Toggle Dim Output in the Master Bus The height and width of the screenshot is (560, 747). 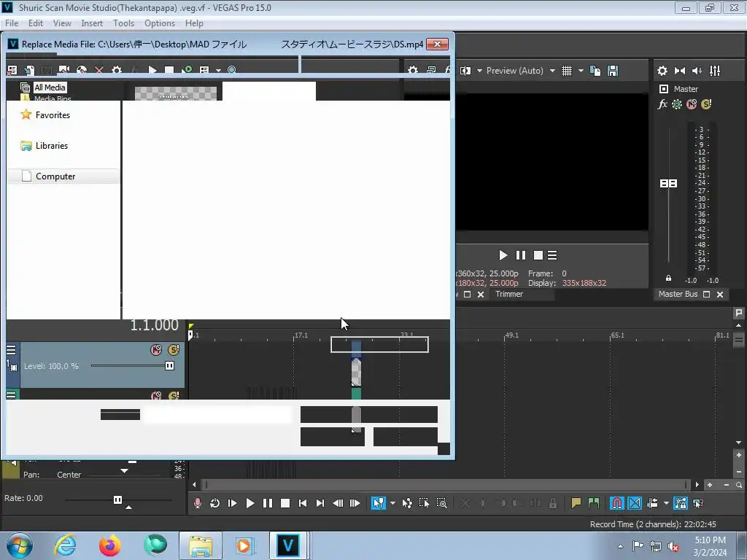tap(697, 71)
